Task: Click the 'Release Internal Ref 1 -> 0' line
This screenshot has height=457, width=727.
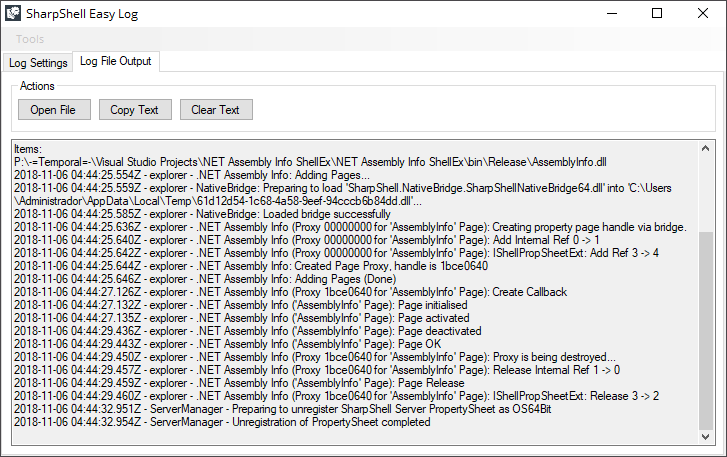Action: (x=317, y=369)
